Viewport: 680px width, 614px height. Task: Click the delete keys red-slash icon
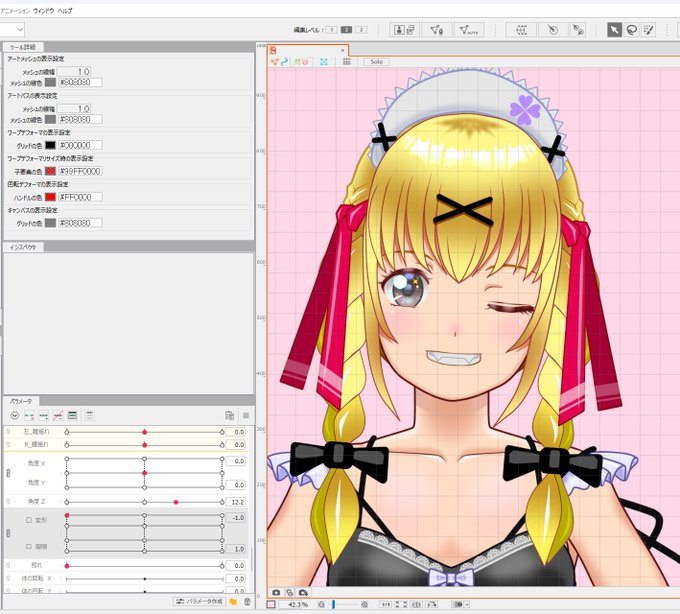[58, 415]
